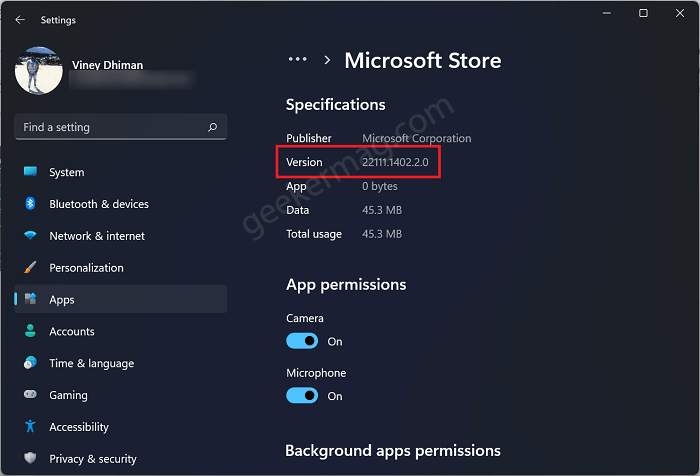Click the Personalization paintbrush icon
700x476 pixels.
pos(30,267)
